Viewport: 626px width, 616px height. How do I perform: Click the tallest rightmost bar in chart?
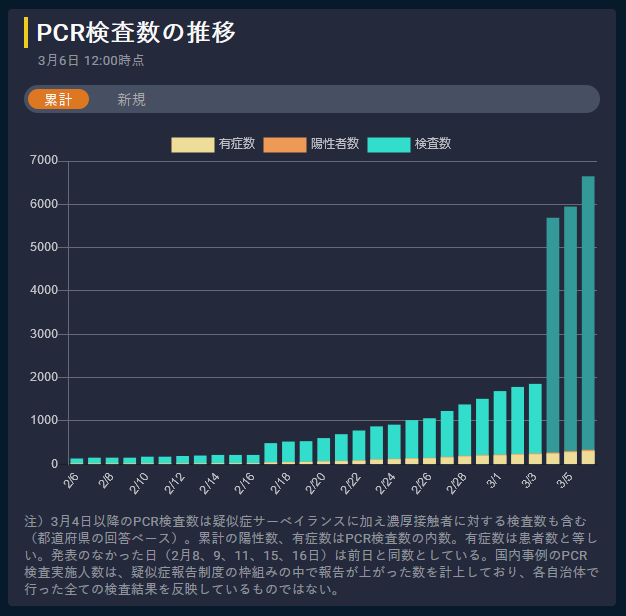coord(588,320)
